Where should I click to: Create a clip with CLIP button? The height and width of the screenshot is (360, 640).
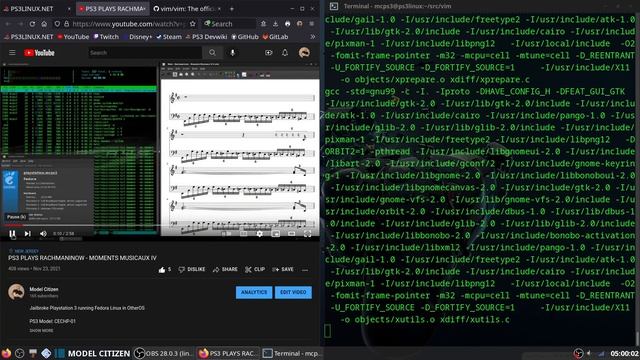click(255, 269)
